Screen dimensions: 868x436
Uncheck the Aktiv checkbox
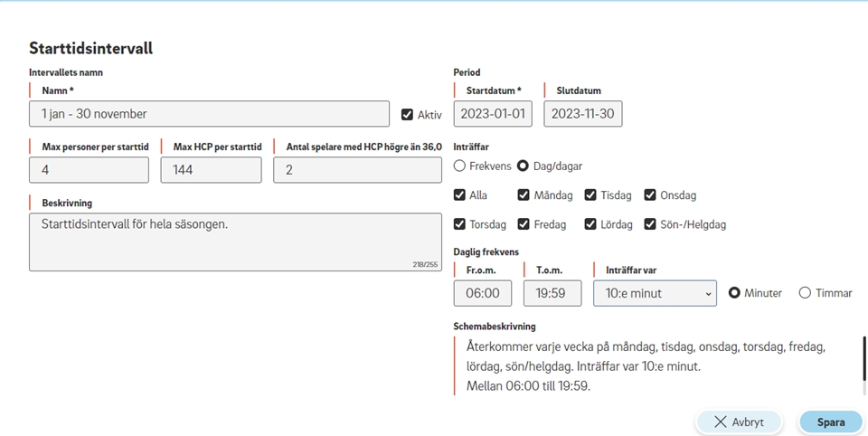click(407, 115)
